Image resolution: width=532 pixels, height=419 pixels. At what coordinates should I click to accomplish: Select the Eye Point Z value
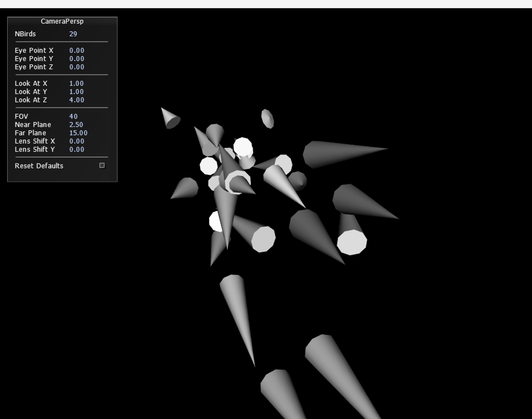(x=77, y=67)
